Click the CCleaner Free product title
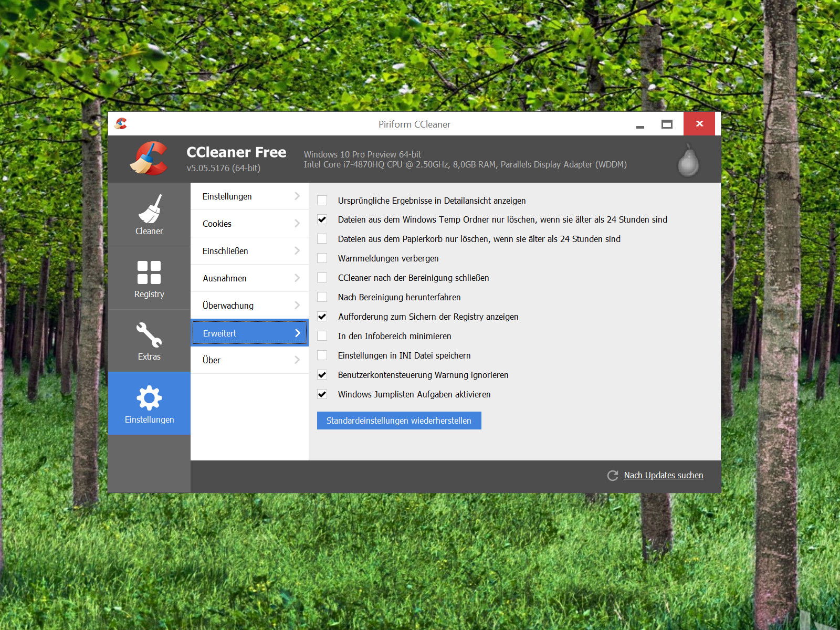840x630 pixels. 236,152
